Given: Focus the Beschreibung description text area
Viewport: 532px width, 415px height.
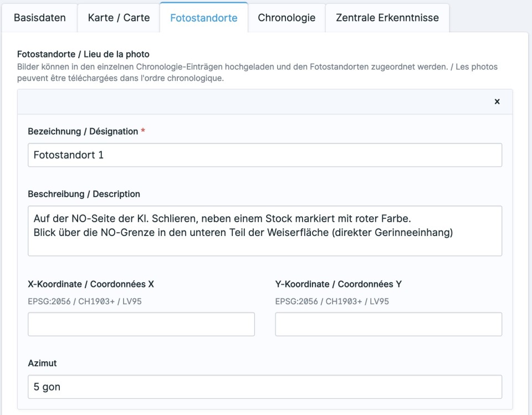Looking at the screenshot, I should point(265,230).
